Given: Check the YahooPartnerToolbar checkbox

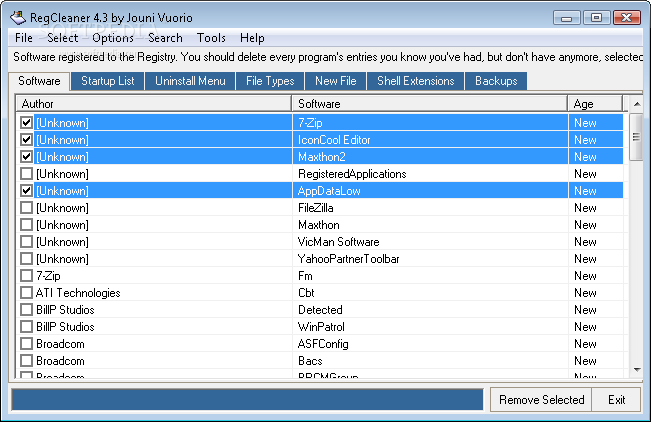Looking at the screenshot, I should [27, 259].
